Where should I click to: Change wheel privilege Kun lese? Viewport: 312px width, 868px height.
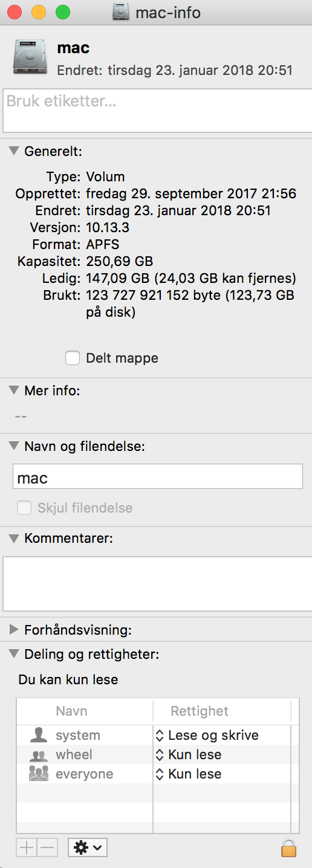189,754
